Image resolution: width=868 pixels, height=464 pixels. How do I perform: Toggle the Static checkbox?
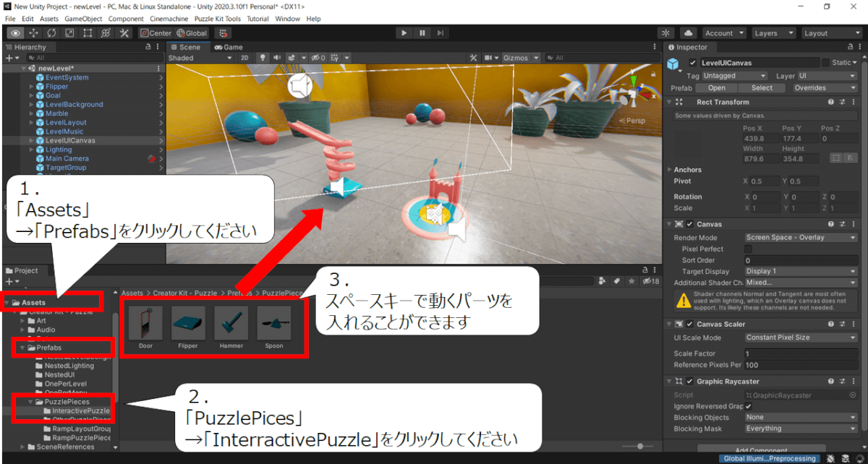pyautogui.click(x=827, y=63)
